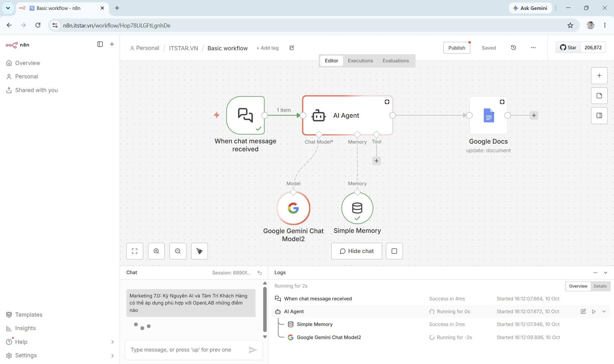Switch logs to Overview view
614x364 pixels.
coord(578,286)
